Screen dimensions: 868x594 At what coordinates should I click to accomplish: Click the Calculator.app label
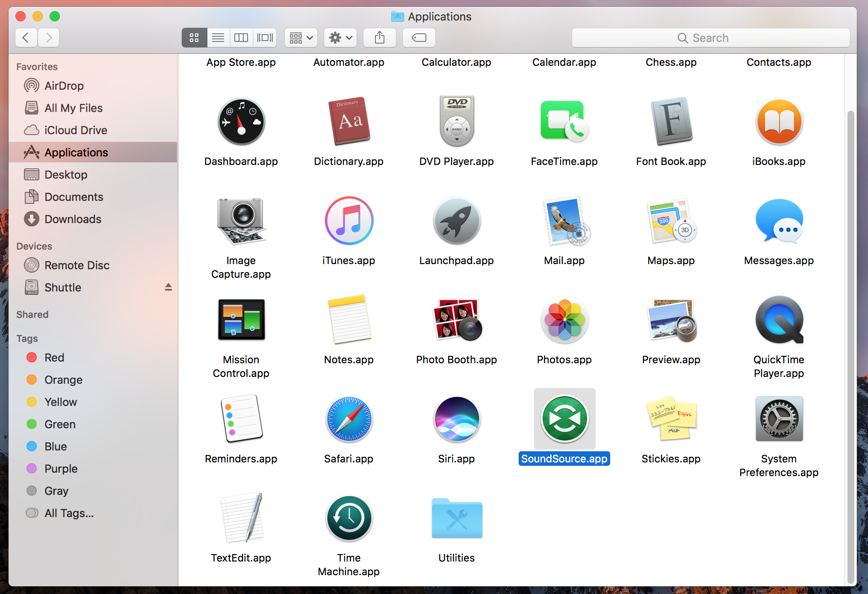pyautogui.click(x=457, y=62)
